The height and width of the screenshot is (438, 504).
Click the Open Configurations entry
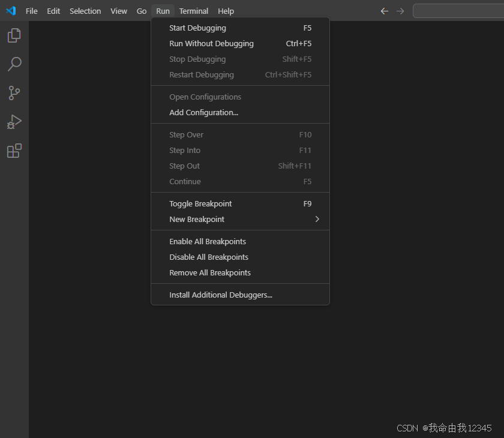(x=240, y=97)
